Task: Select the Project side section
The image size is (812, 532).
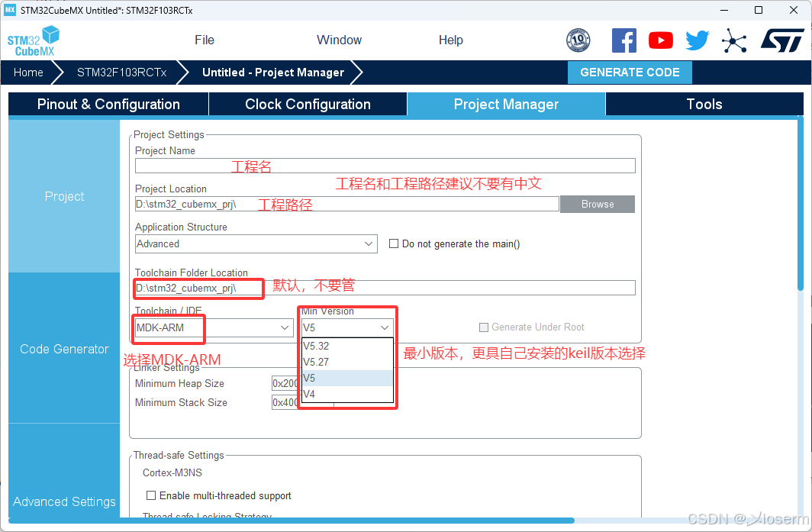Action: (64, 196)
